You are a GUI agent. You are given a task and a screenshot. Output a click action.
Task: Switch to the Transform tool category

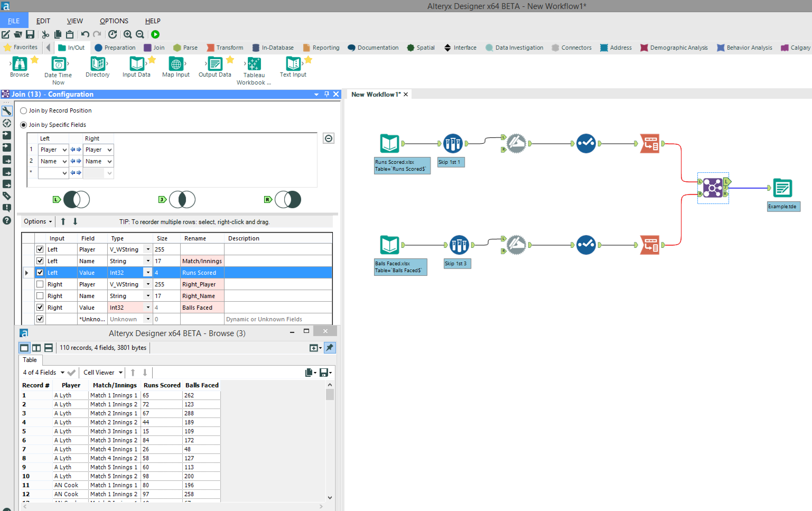tap(225, 48)
